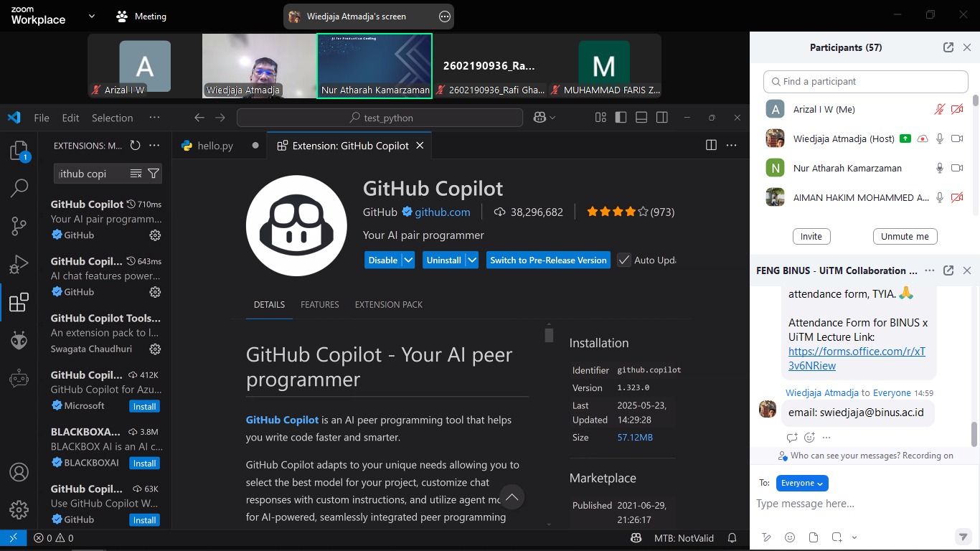Open the Selection menu
The width and height of the screenshot is (980, 551).
pyautogui.click(x=112, y=118)
